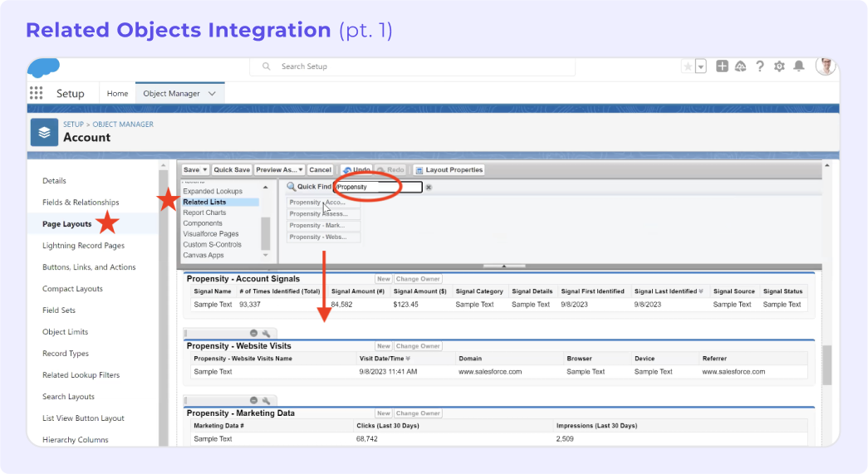Open Fields & Relationships in the sidebar
868x474 pixels.
pos(81,203)
